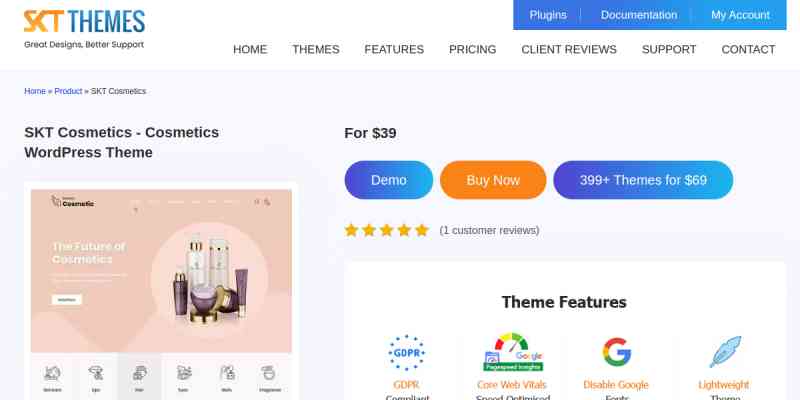
Task: Click the Buy Now button
Action: click(x=493, y=180)
